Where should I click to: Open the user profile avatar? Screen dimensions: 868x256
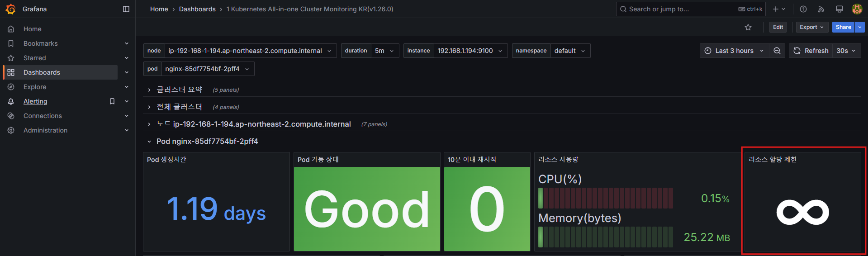click(857, 9)
